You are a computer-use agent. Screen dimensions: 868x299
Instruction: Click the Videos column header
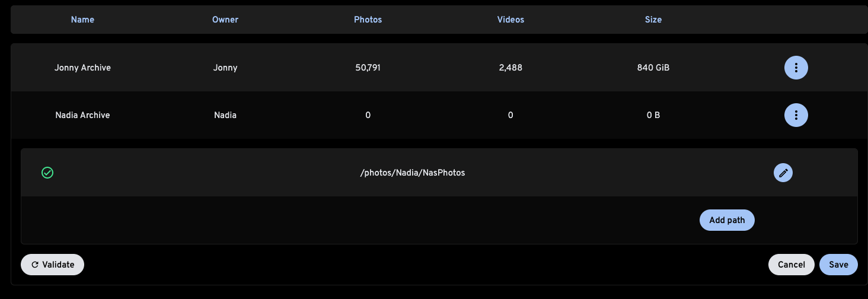[510, 20]
